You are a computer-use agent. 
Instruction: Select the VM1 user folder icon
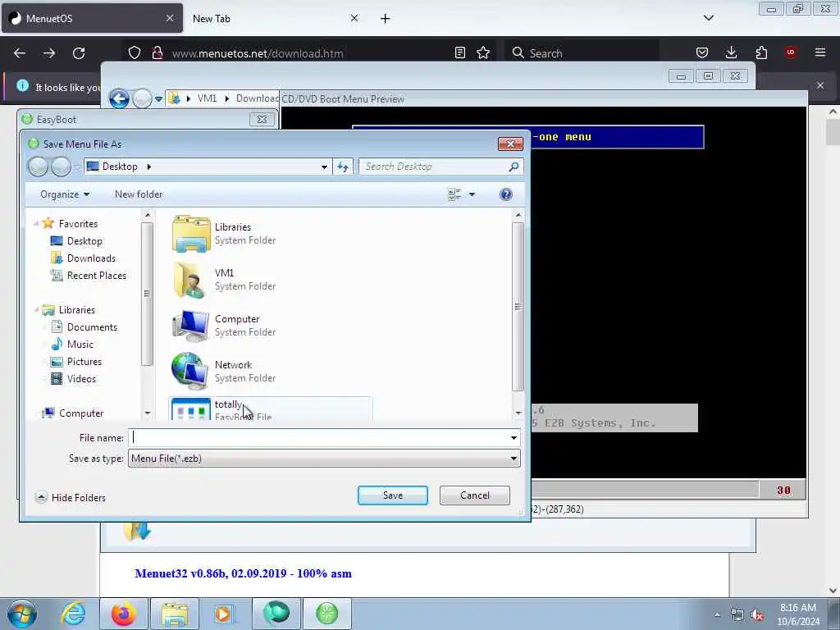coord(191,280)
